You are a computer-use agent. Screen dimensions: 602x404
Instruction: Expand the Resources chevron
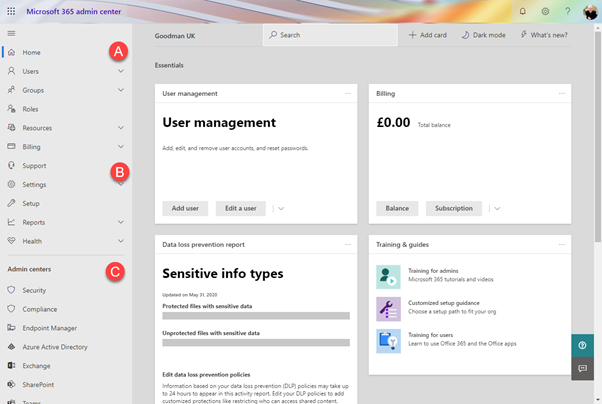pyautogui.click(x=121, y=127)
